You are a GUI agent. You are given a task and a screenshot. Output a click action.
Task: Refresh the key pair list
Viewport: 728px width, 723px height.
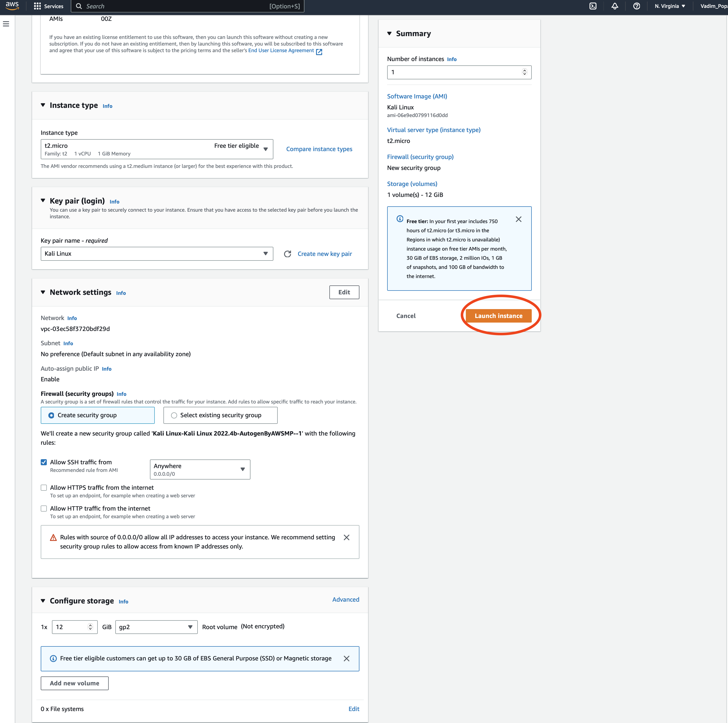coord(288,253)
